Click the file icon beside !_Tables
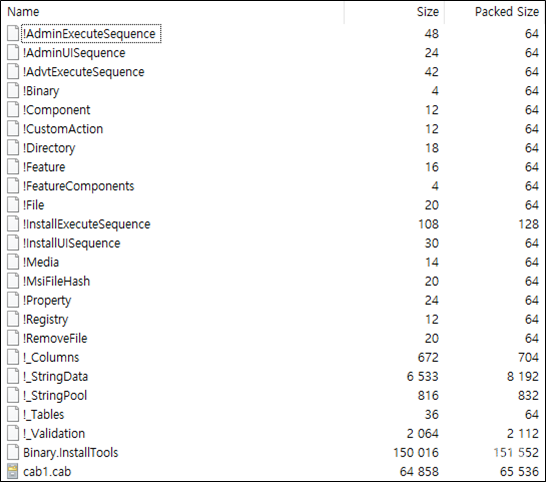The height and width of the screenshot is (482, 546). (x=13, y=414)
